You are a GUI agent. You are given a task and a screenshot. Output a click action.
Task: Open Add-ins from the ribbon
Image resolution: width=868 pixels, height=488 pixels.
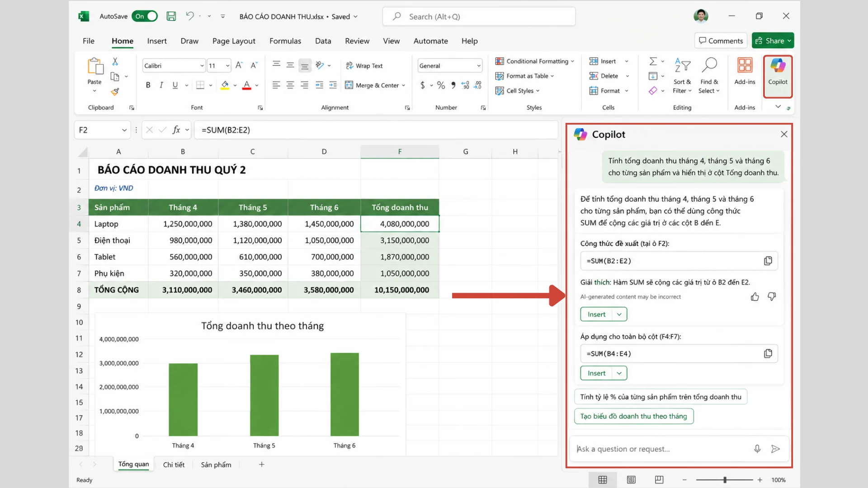coord(745,71)
